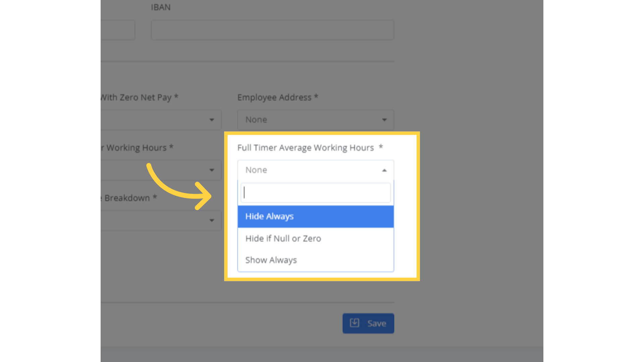This screenshot has width=644, height=362.
Task: Click the dropdown arrow on the Breakdown field
Action: coord(212,220)
